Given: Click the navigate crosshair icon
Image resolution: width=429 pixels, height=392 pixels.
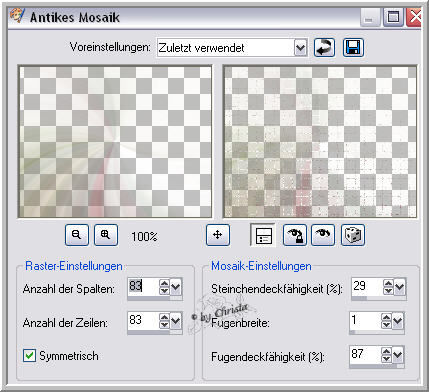Looking at the screenshot, I should (x=218, y=235).
